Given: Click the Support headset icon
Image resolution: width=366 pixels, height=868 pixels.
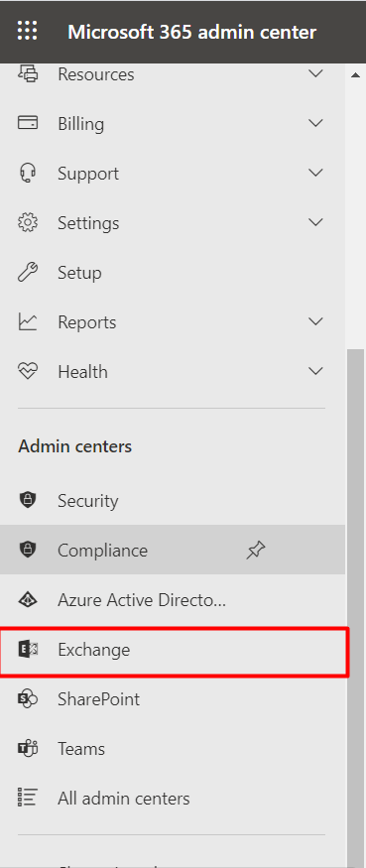Looking at the screenshot, I should point(28,173).
